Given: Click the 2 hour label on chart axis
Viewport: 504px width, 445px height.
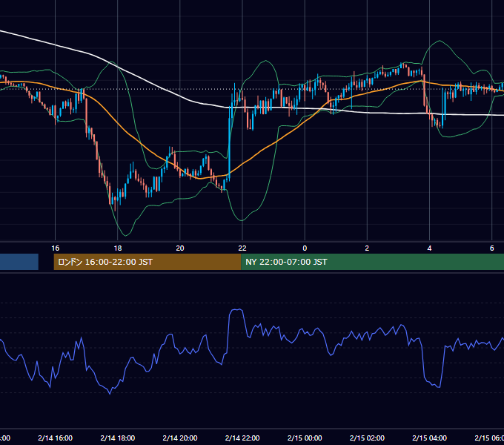Looking at the screenshot, I should coord(367,248).
